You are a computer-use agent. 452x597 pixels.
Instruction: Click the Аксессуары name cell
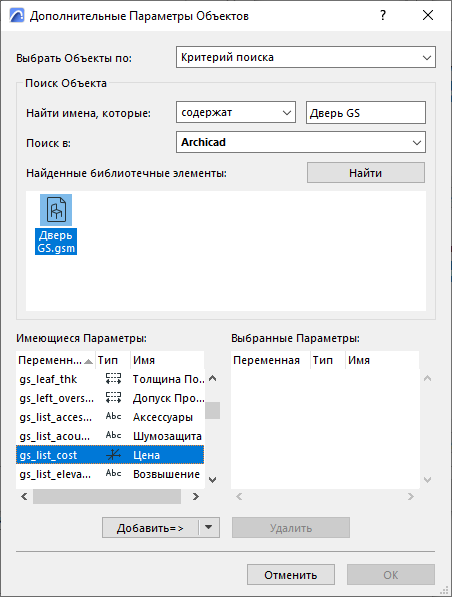click(x=163, y=417)
